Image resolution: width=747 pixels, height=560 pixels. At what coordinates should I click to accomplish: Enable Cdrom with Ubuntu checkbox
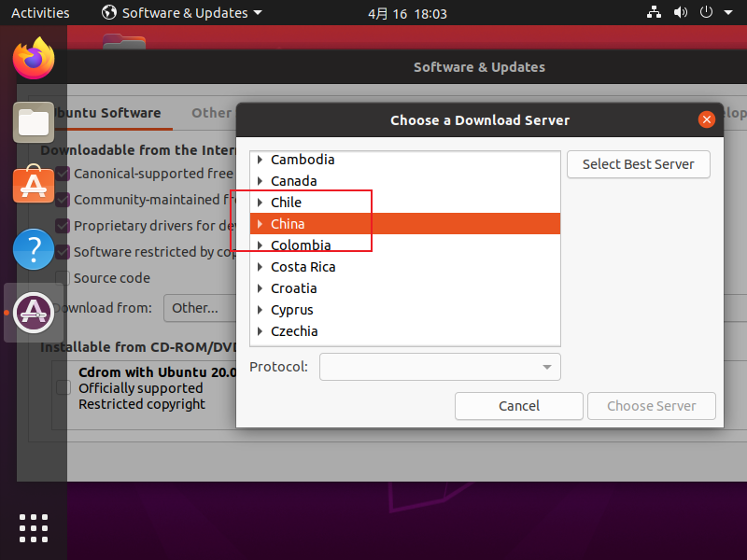point(63,387)
